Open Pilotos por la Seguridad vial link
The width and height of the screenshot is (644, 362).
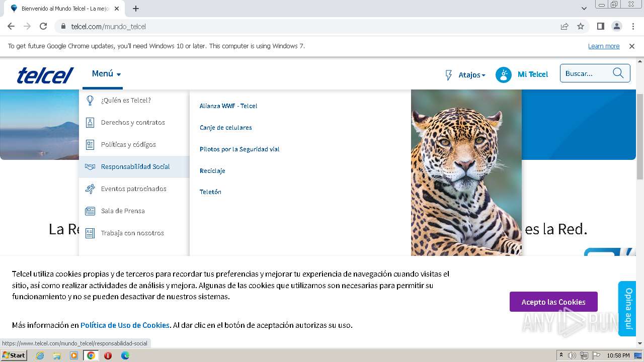(x=239, y=149)
